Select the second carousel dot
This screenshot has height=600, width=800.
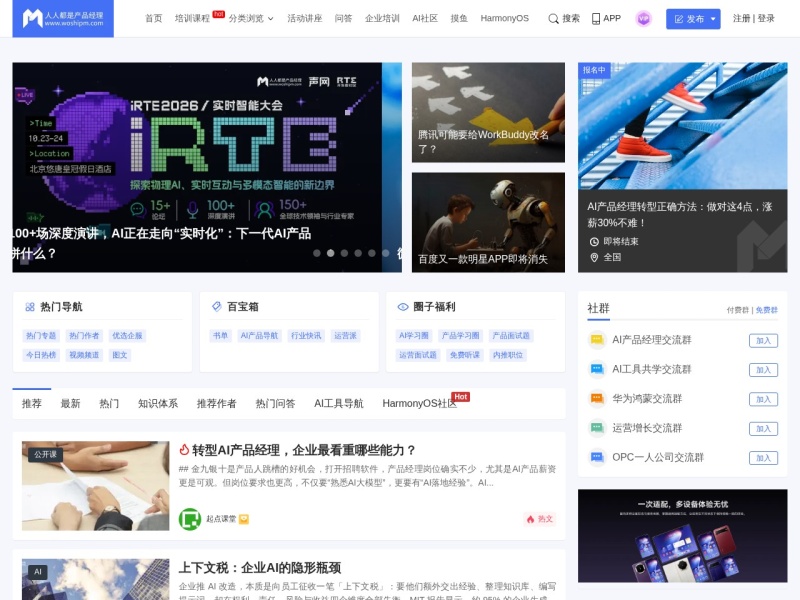(331, 253)
